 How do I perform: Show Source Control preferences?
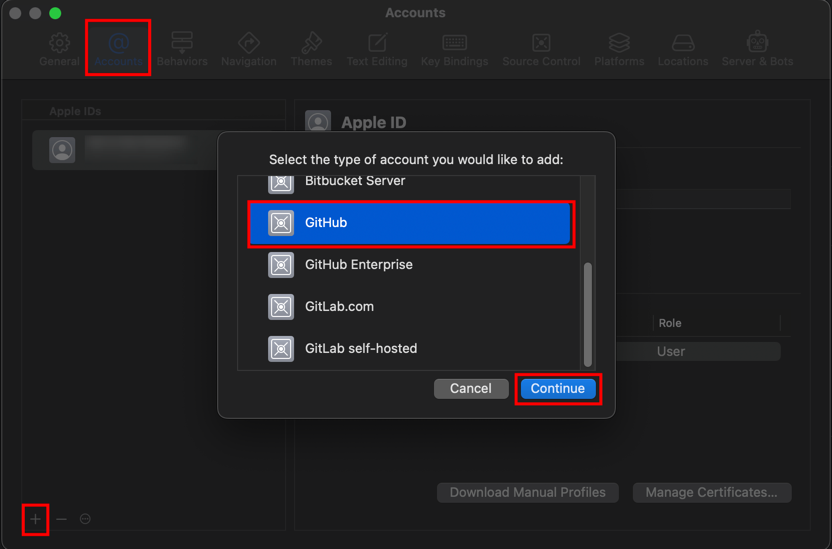[x=541, y=48]
